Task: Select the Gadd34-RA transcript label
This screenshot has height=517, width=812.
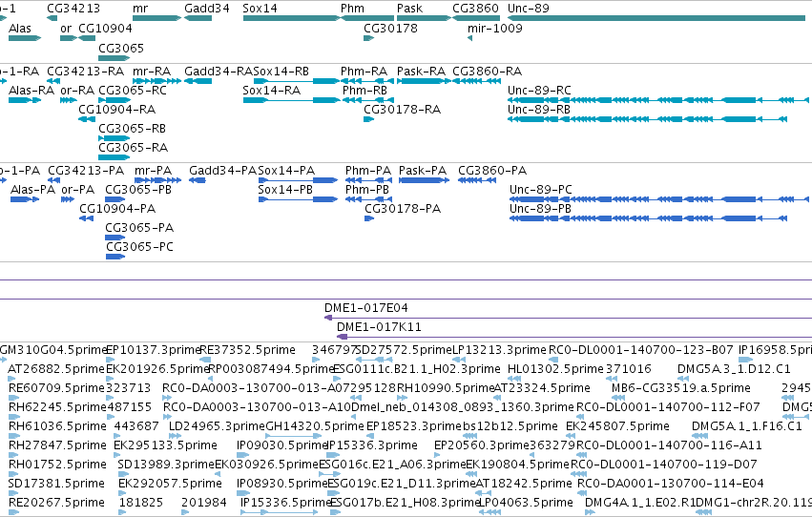Action: (x=219, y=71)
